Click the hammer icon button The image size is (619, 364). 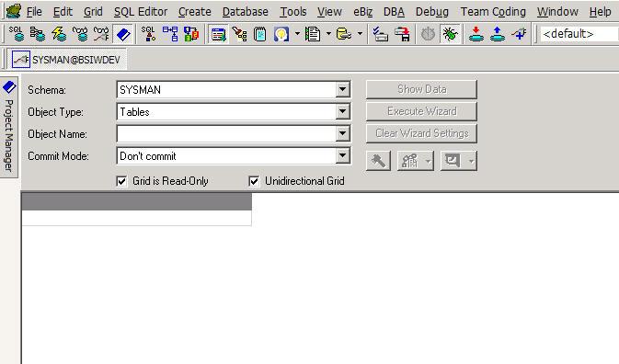378,161
